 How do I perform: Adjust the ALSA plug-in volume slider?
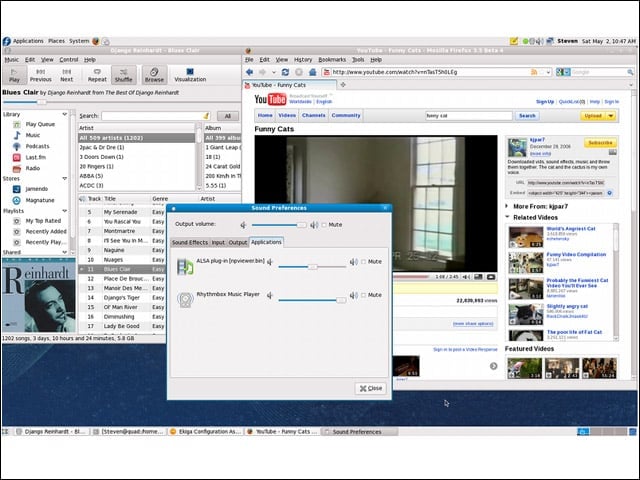(x=312, y=267)
